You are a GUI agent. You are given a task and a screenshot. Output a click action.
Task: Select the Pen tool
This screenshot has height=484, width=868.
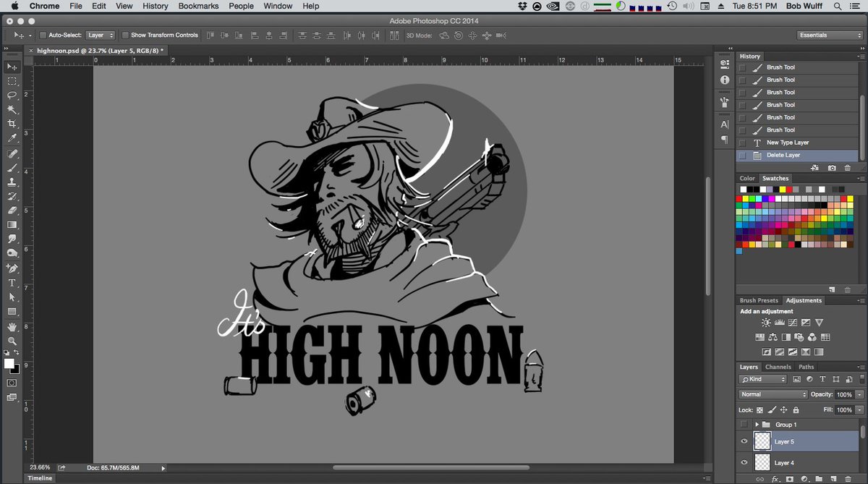(x=12, y=268)
